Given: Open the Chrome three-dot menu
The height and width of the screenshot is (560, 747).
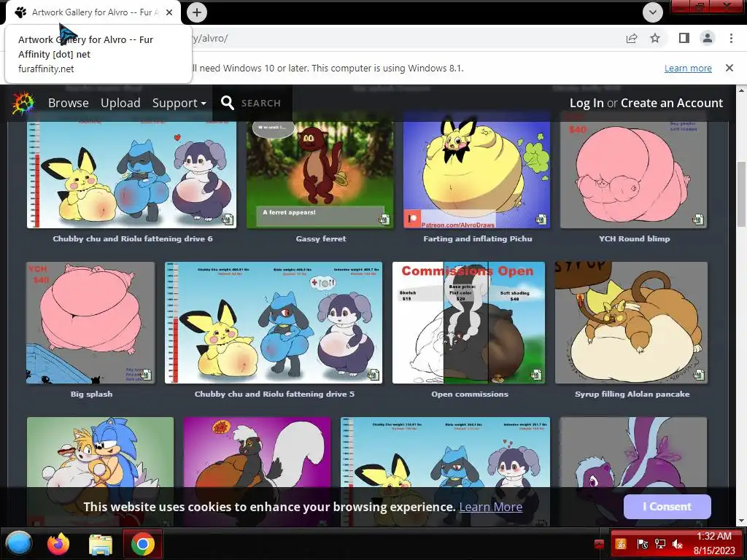Looking at the screenshot, I should coord(731,38).
